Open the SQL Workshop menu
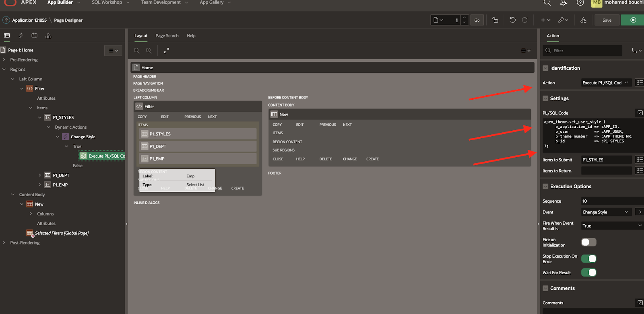The width and height of the screenshot is (644, 314). pyautogui.click(x=110, y=2)
